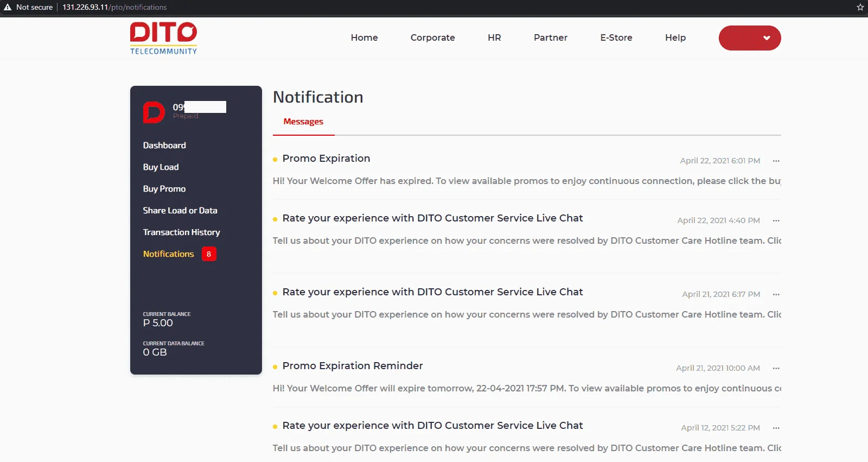Click the 0 GB data balance value
The height and width of the screenshot is (462, 868).
point(155,352)
